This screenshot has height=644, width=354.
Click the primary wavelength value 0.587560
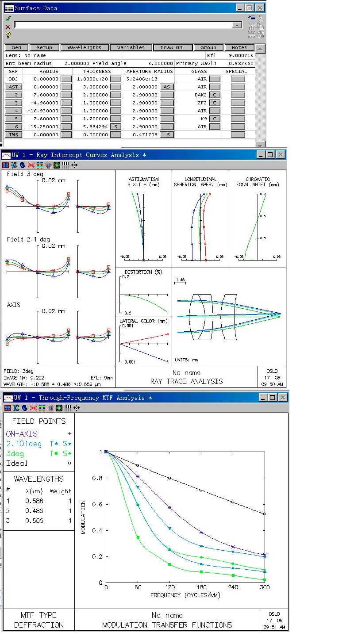tap(242, 63)
